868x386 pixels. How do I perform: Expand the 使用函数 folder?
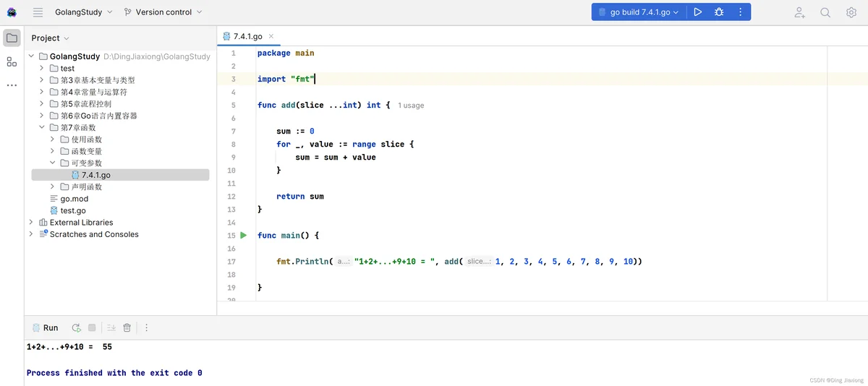coord(53,140)
